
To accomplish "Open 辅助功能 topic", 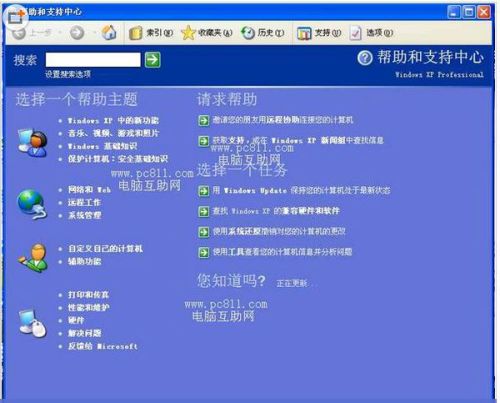I will point(84,262).
